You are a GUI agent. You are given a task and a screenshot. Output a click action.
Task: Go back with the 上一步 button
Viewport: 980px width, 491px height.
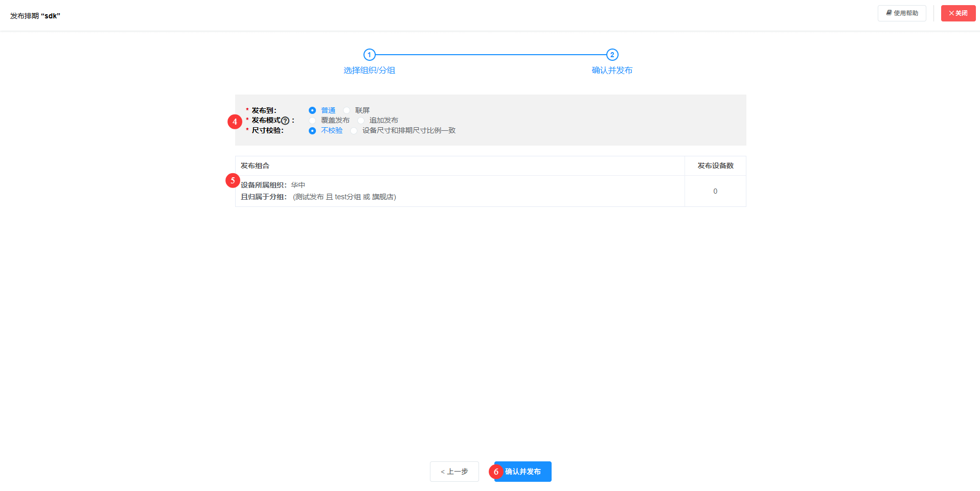[x=454, y=472]
